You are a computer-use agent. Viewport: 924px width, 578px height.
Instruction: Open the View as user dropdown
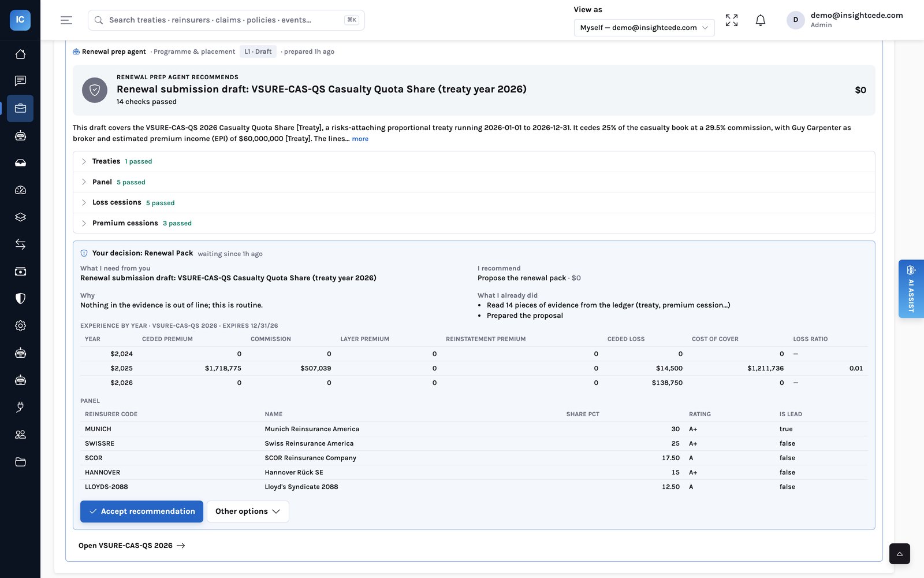644,28
